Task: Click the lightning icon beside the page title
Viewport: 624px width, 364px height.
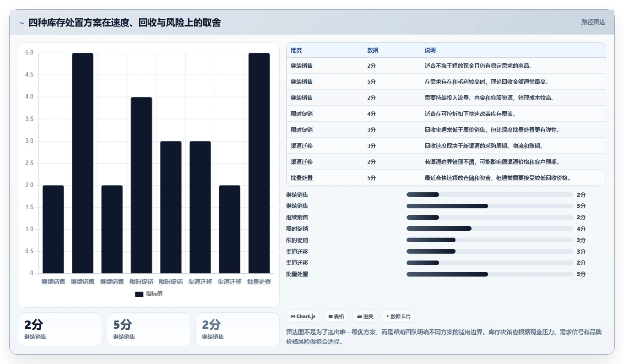Action: coord(22,23)
